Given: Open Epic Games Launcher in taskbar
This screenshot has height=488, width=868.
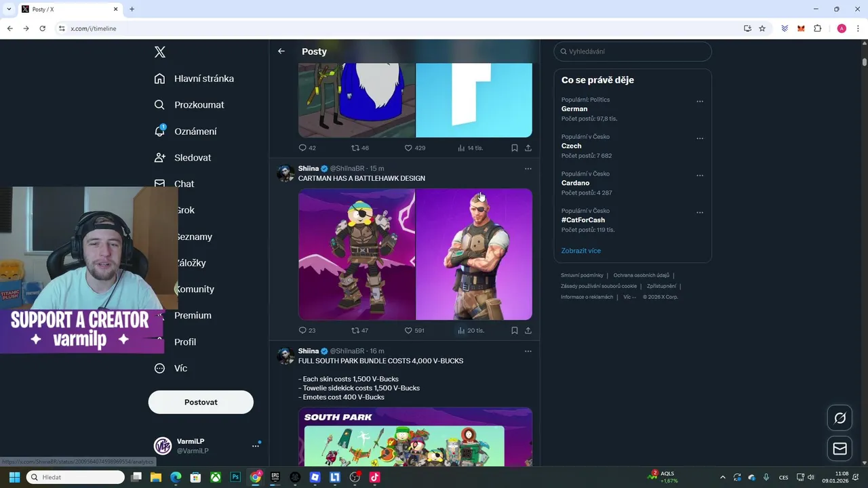Looking at the screenshot, I should (275, 477).
